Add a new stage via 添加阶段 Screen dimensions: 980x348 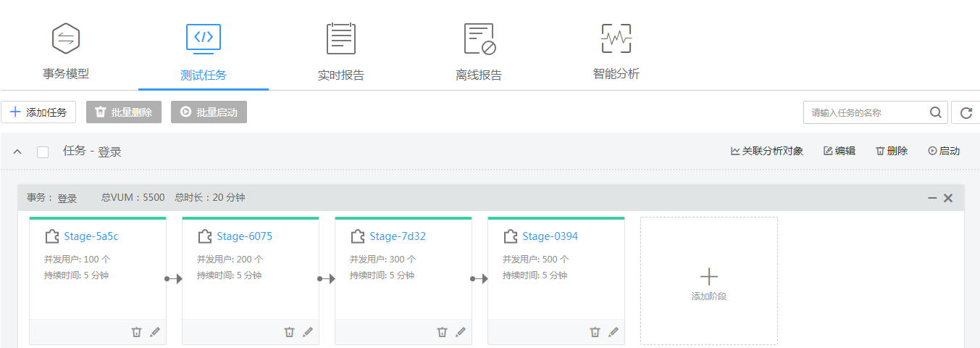708,281
